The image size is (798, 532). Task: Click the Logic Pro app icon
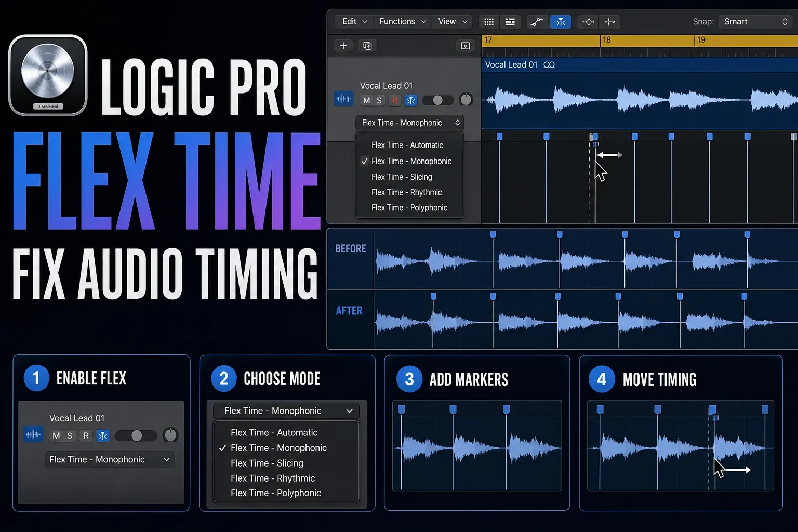point(48,75)
